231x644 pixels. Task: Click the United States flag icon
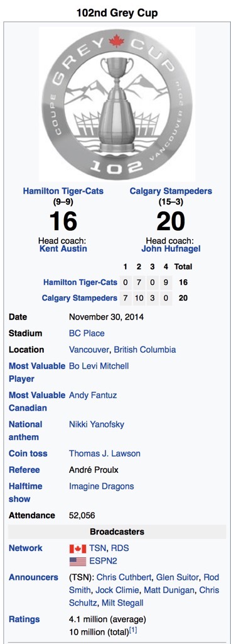pyautogui.click(x=77, y=562)
